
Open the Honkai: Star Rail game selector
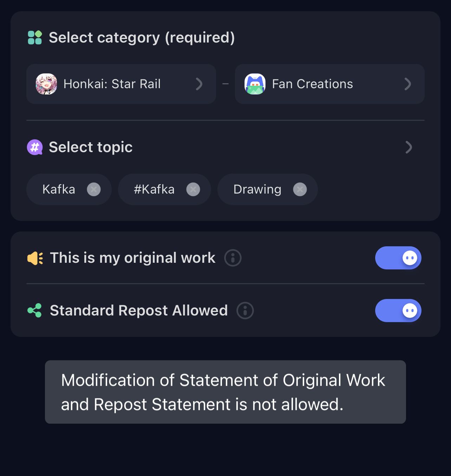coord(121,84)
